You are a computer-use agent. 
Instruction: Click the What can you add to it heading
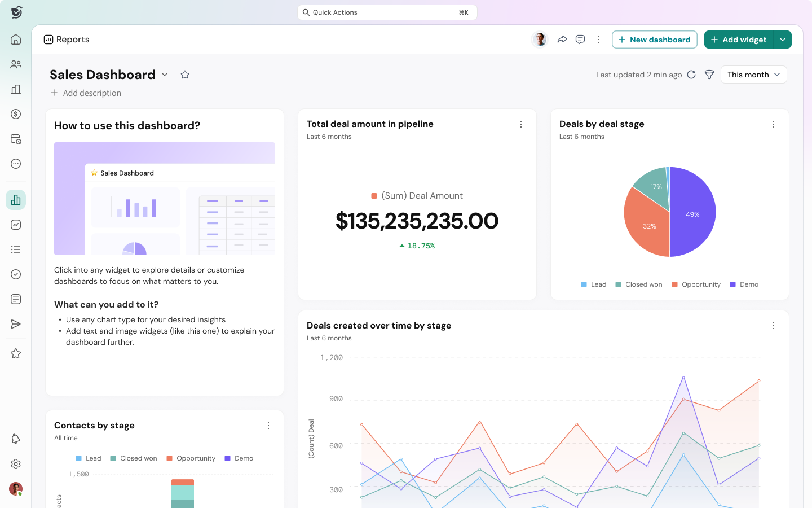pyautogui.click(x=106, y=305)
